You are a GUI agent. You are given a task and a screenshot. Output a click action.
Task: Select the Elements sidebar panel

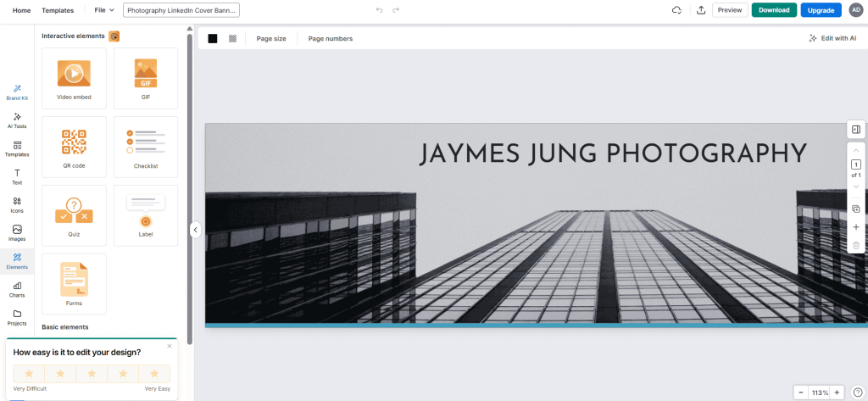tap(17, 261)
